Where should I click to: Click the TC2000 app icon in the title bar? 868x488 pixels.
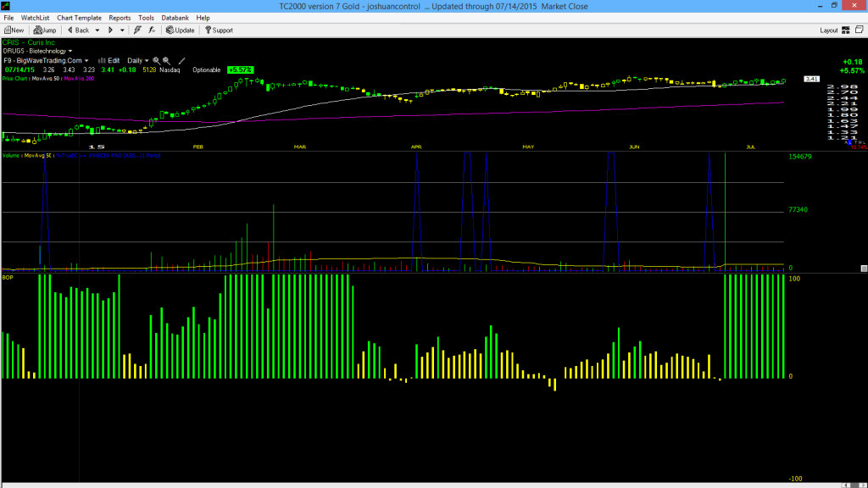6,6
